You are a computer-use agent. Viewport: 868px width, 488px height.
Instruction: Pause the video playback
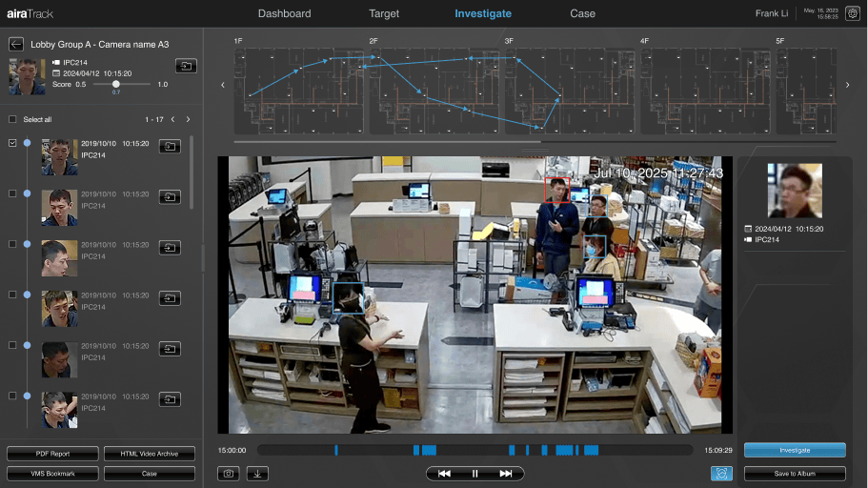pyautogui.click(x=474, y=473)
